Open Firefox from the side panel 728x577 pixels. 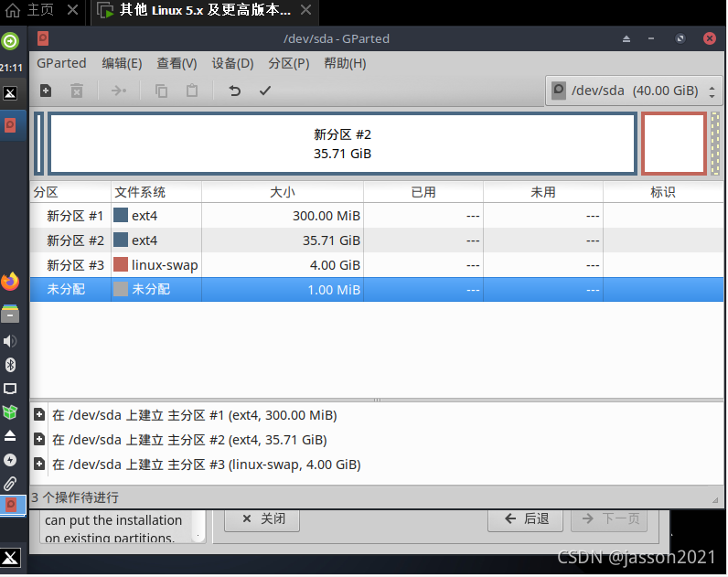tap(10, 282)
